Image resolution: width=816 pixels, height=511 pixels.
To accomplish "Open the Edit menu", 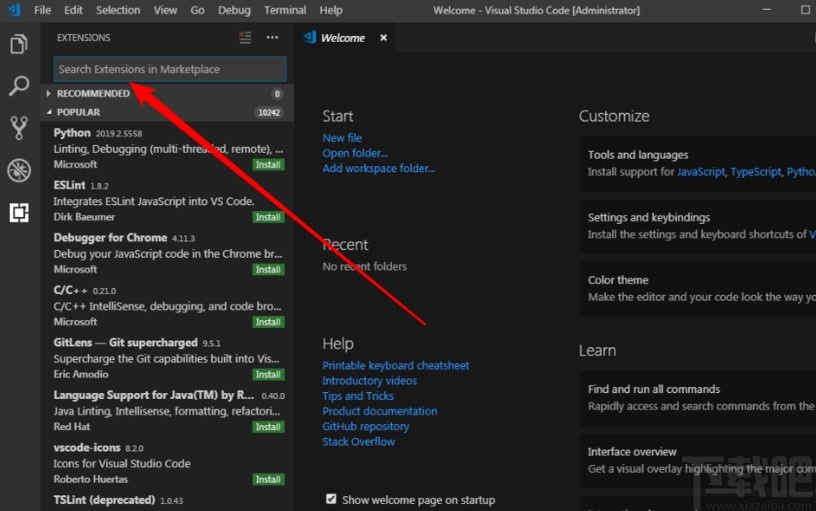I will coord(73,10).
